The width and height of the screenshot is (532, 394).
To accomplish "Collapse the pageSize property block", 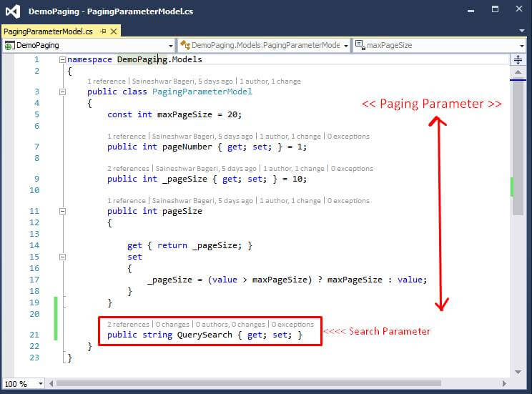I will tap(62, 212).
